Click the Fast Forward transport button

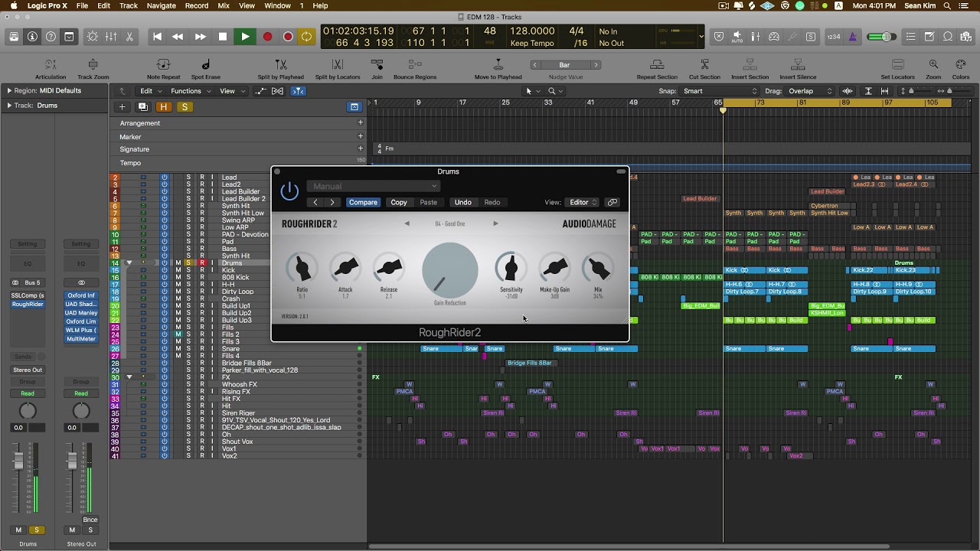click(x=200, y=37)
